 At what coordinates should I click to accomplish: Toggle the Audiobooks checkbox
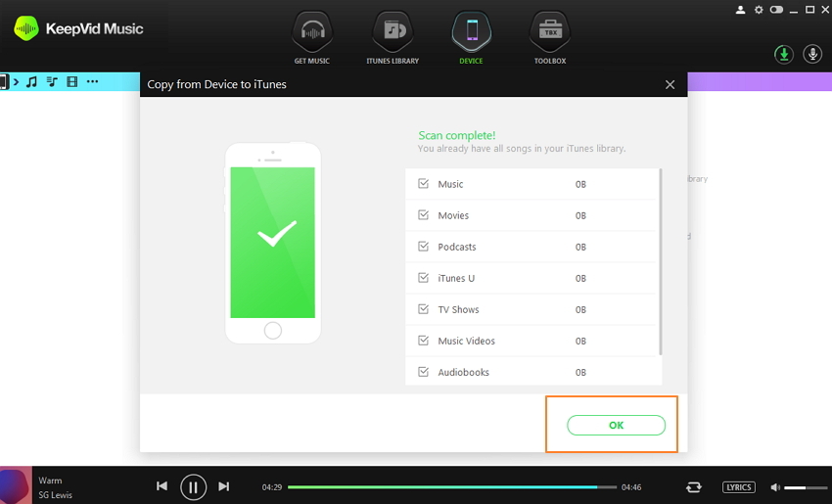click(x=423, y=372)
